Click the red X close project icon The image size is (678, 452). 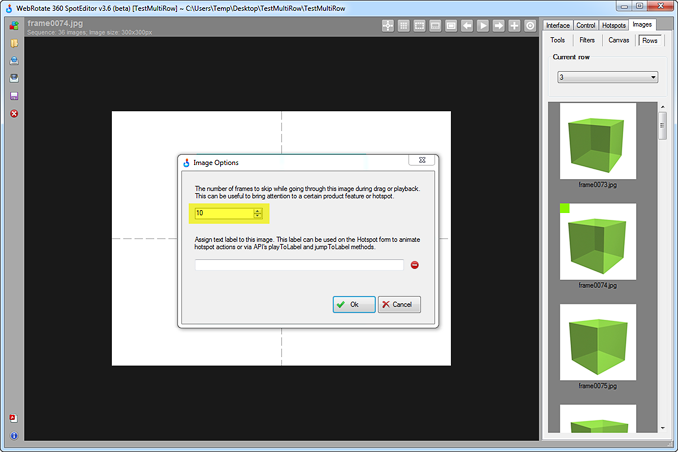14,114
